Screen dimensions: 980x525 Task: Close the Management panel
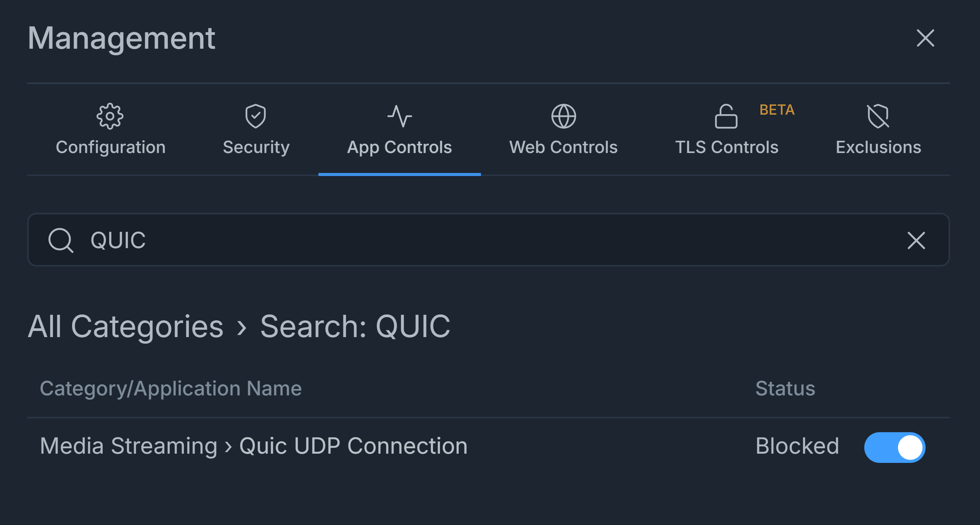[x=925, y=38]
